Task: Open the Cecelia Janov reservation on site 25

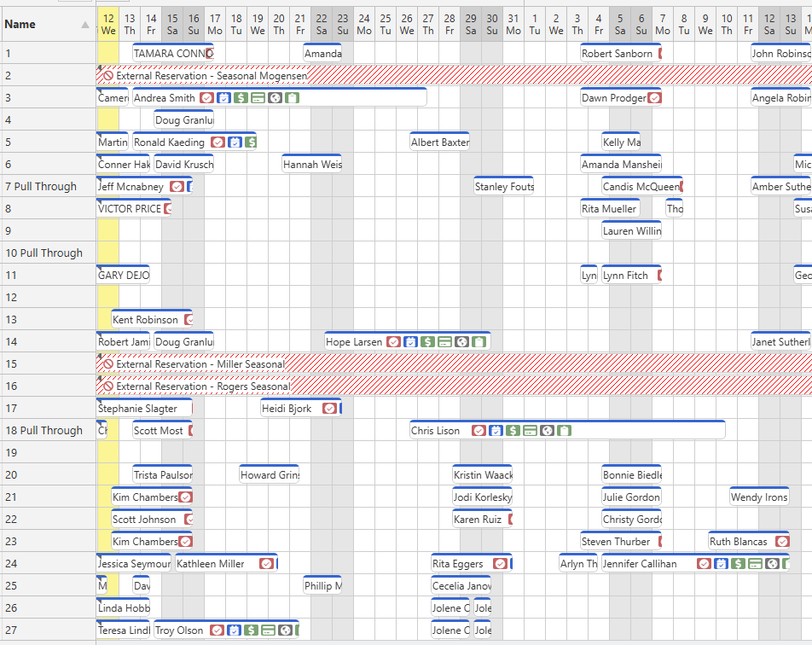Action: coord(461,586)
